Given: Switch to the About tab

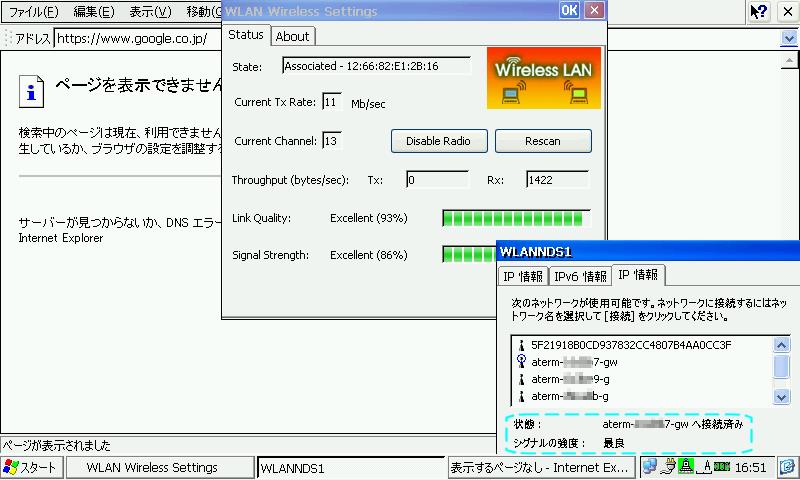Looking at the screenshot, I should tap(292, 37).
